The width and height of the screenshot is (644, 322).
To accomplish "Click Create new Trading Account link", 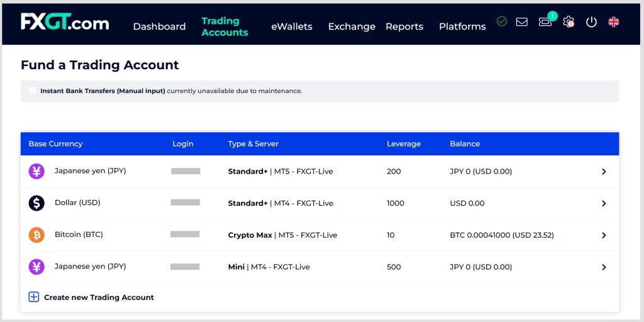I will pyautogui.click(x=99, y=297).
